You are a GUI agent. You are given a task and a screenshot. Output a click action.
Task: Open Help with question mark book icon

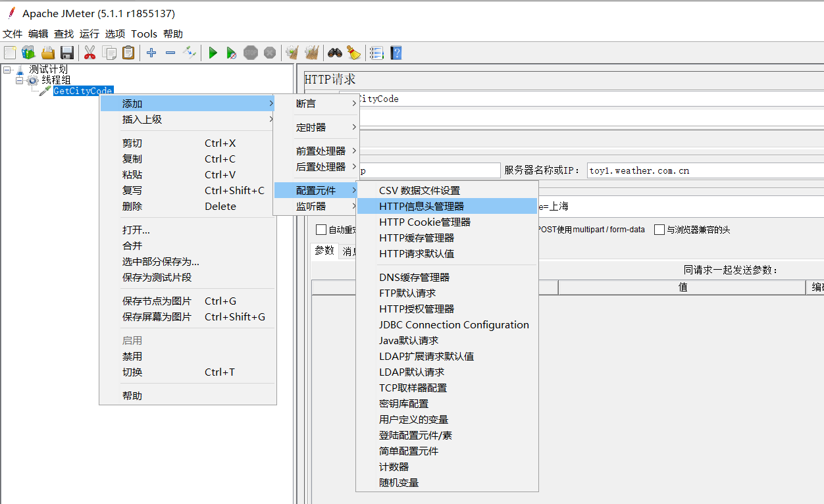coord(396,53)
